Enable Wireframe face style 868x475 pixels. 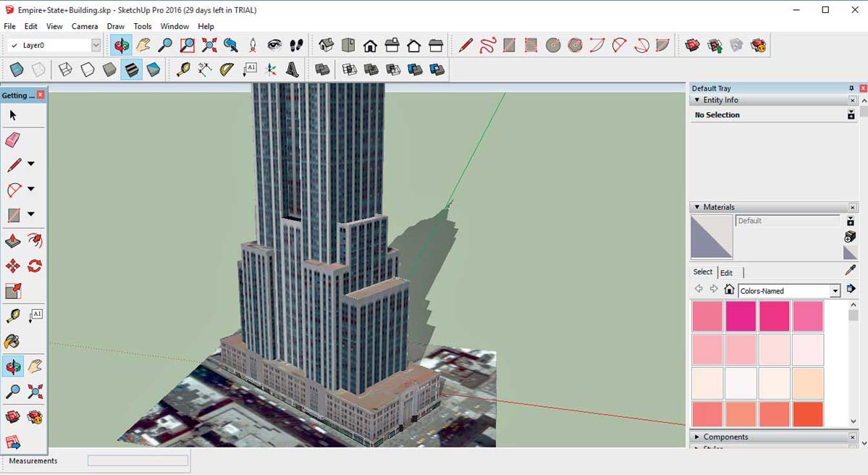(65, 70)
